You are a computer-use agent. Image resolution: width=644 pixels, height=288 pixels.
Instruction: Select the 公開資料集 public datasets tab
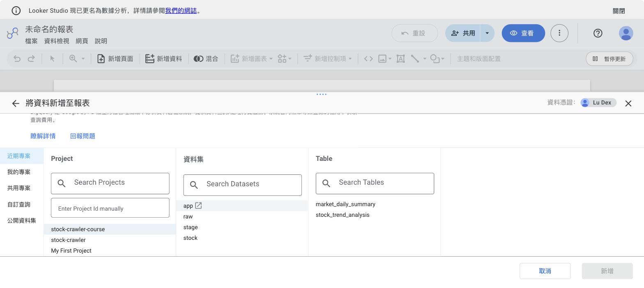(22, 221)
